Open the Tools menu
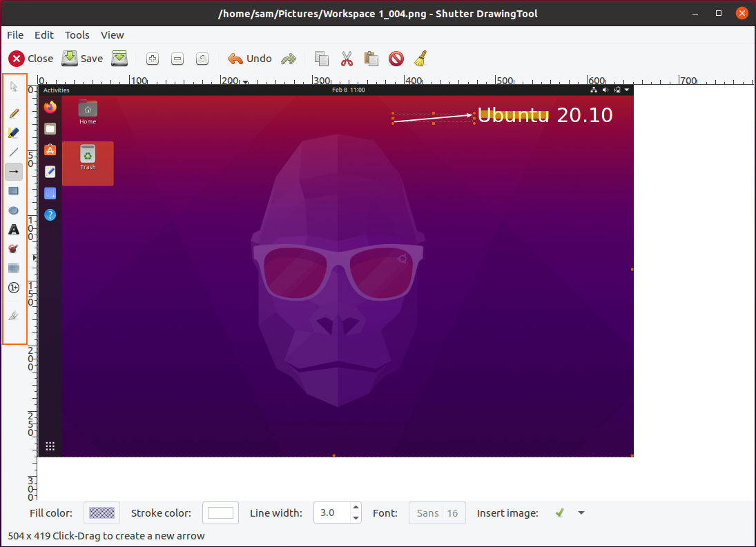 (77, 35)
